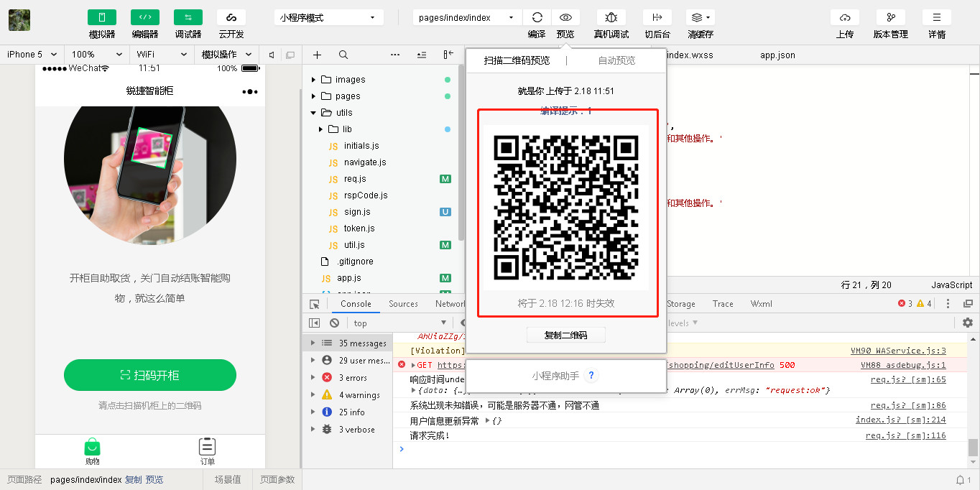Select the Console devtools tab

(356, 304)
